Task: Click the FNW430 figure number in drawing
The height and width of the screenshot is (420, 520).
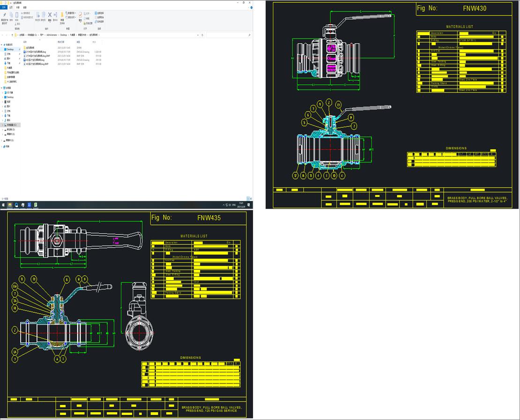Action: (475, 8)
